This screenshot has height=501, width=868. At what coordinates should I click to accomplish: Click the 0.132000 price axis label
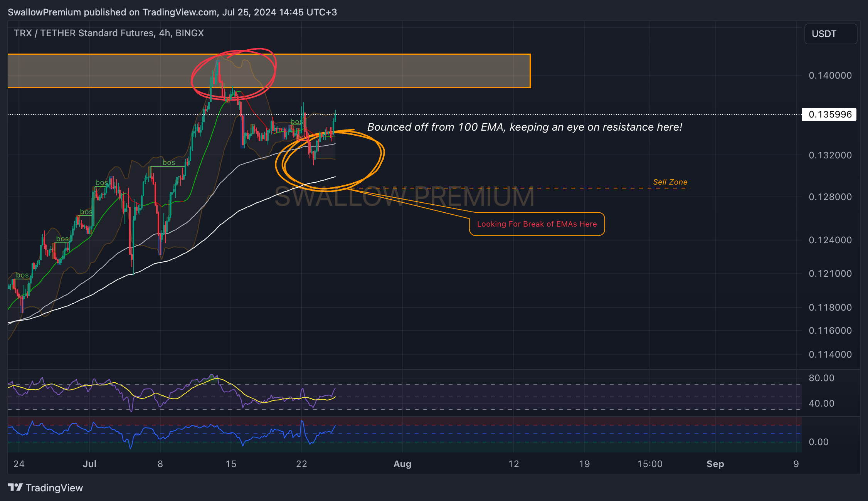[830, 155]
